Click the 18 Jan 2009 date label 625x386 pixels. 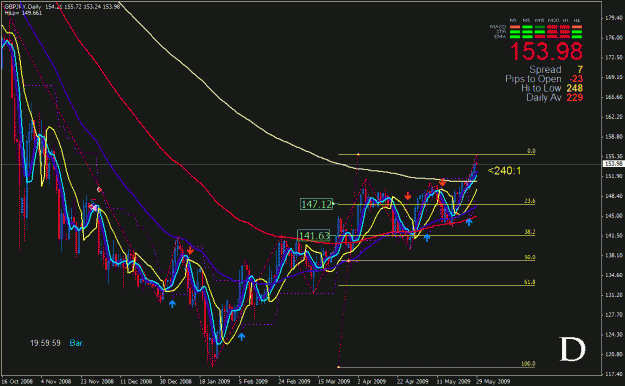[x=215, y=381]
